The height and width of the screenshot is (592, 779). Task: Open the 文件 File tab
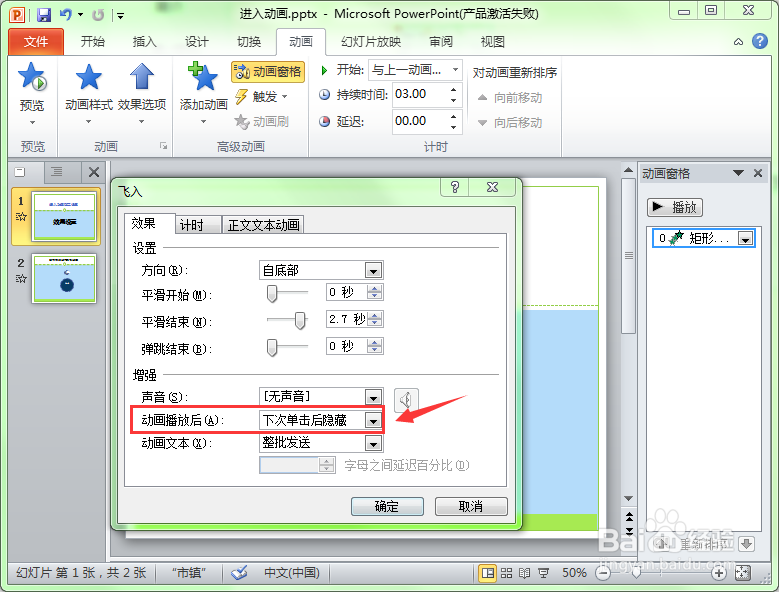tap(36, 42)
